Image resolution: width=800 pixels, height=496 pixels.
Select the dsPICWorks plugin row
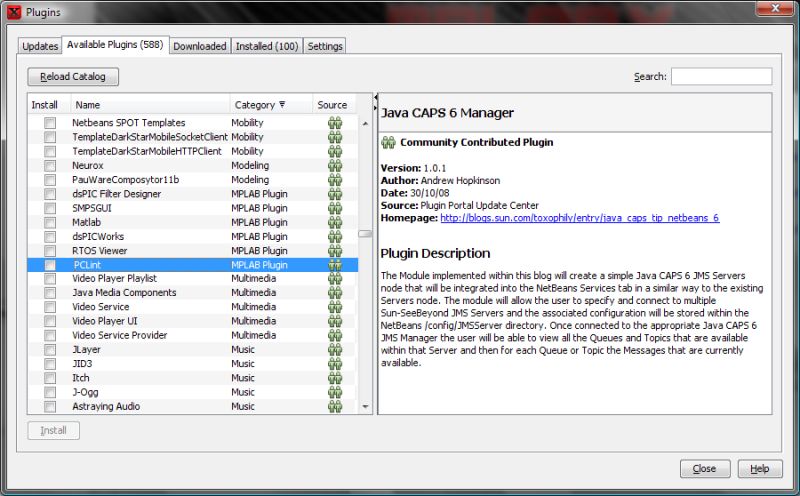click(193, 237)
